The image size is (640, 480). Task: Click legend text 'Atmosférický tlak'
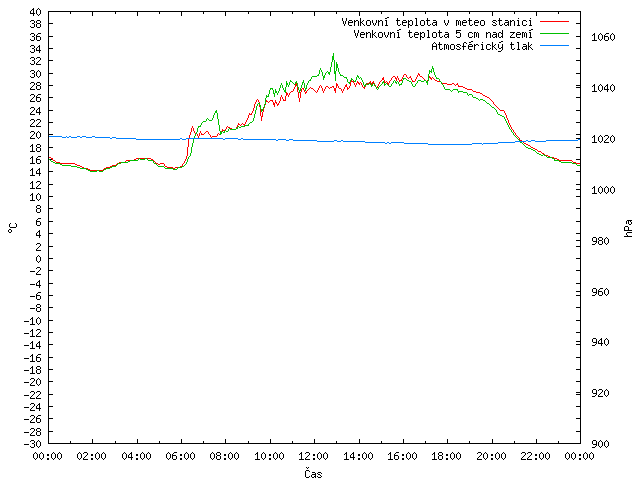482,47
